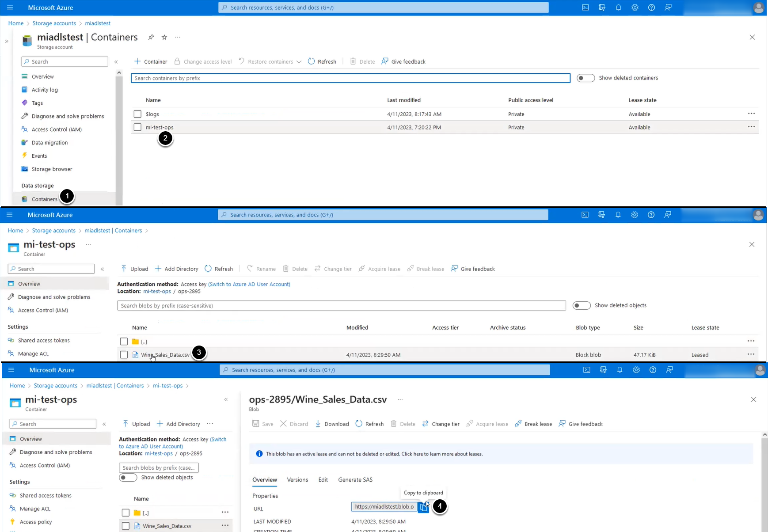Open the Generate SAS tab
This screenshot has height=532, width=768.
(355, 479)
